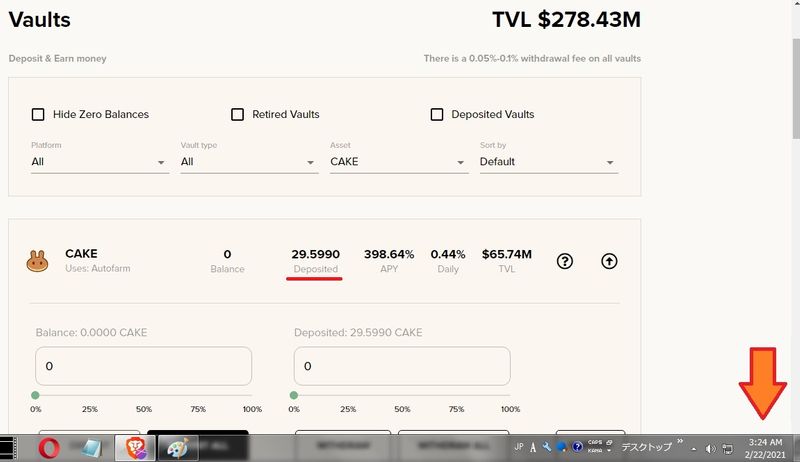This screenshot has height=462, width=800.
Task: Expand the Sort by Default dropdown
Action: click(x=548, y=162)
